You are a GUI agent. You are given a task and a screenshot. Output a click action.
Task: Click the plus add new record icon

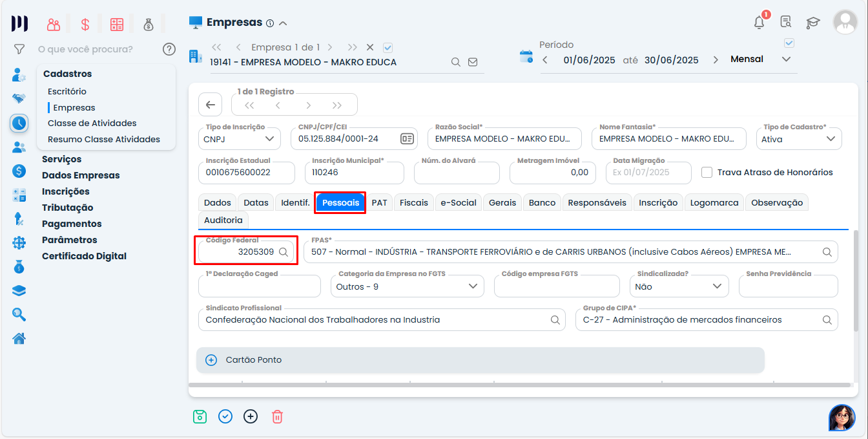(x=251, y=416)
